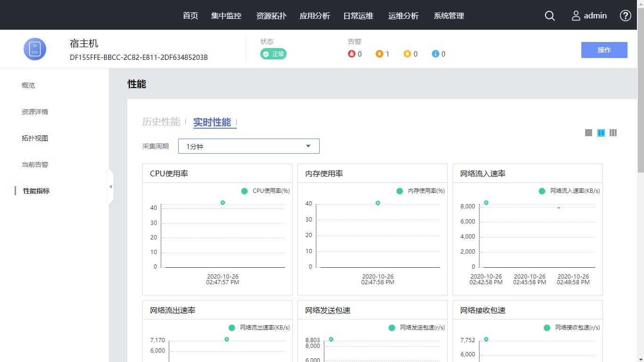The image size is (644, 362).
Task: Switch to the 历史性能 tab
Action: [x=161, y=122]
